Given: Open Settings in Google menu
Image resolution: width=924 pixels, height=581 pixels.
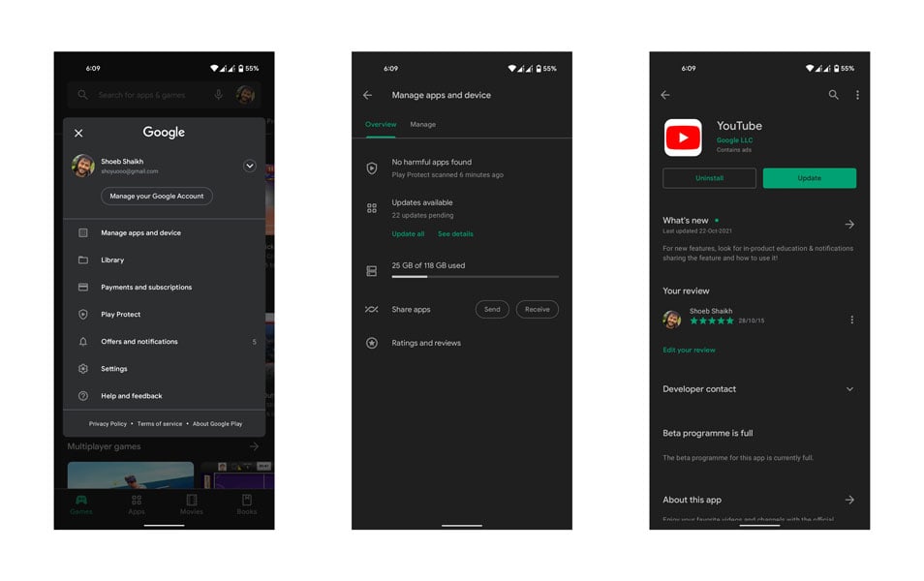Looking at the screenshot, I should click(x=164, y=368).
